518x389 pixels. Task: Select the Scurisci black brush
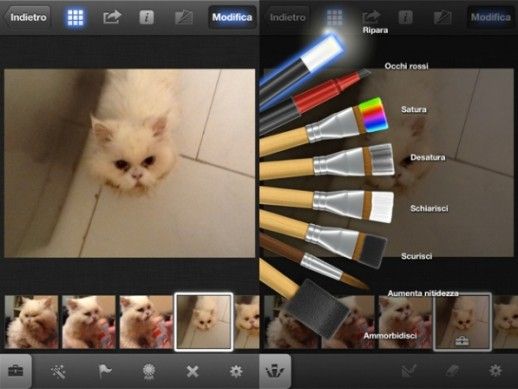coord(323,236)
